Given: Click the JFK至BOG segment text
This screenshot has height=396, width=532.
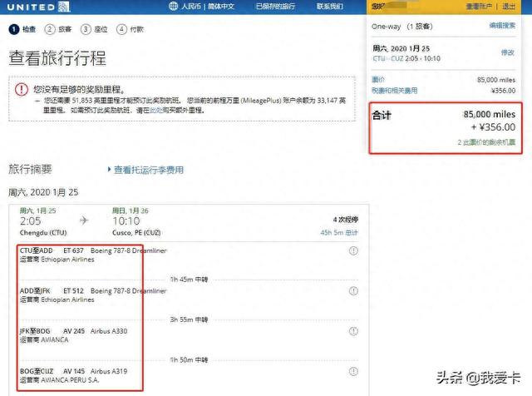Looking at the screenshot, I should pyautogui.click(x=35, y=331).
